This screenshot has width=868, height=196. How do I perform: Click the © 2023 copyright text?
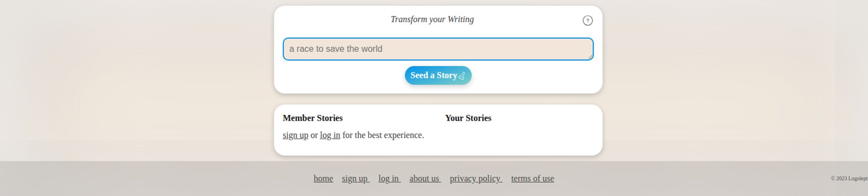pos(849,179)
